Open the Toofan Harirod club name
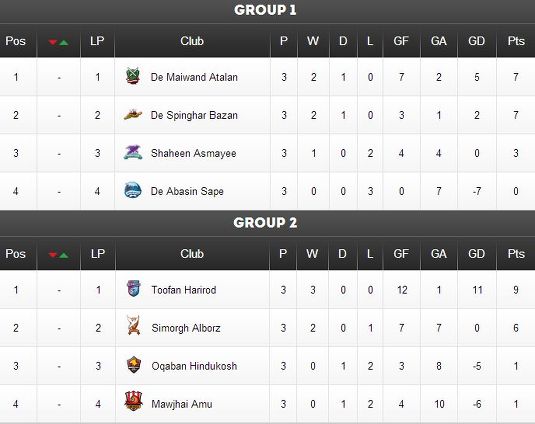Viewport: 535px width, 424px height. [x=184, y=290]
